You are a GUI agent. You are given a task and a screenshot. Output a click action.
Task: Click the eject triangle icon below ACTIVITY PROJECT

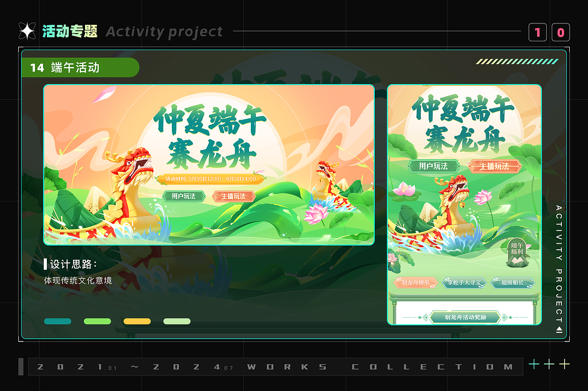[x=559, y=329]
